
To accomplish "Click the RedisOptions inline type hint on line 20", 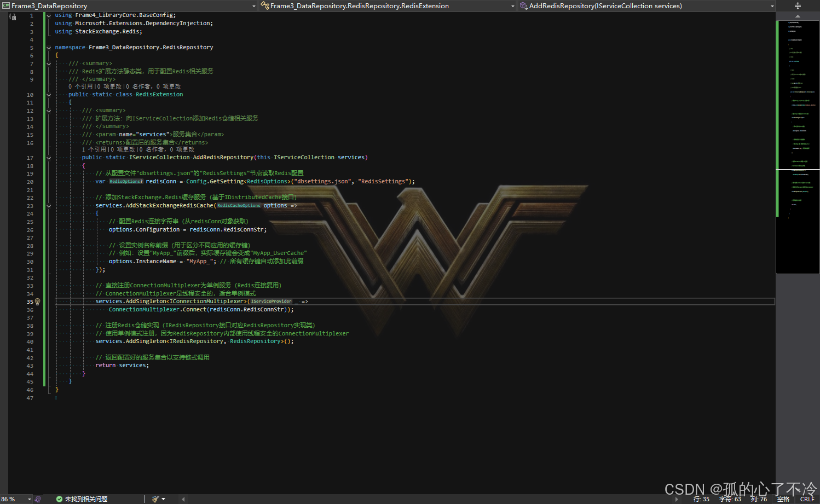I will (x=126, y=182).
